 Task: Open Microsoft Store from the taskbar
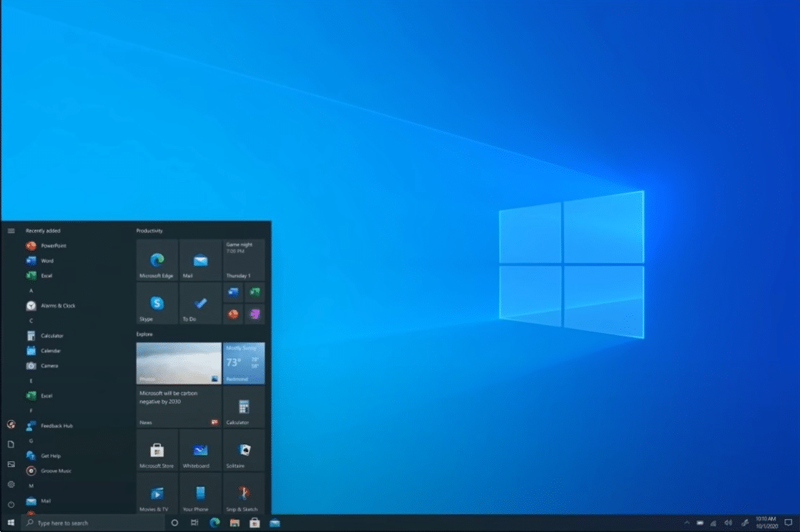[255, 523]
